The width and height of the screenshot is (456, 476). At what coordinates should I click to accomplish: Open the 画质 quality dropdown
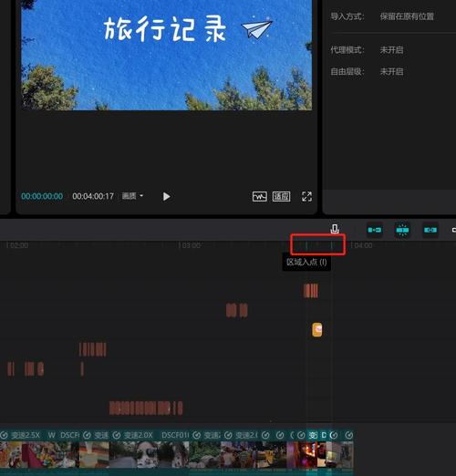[132, 196]
